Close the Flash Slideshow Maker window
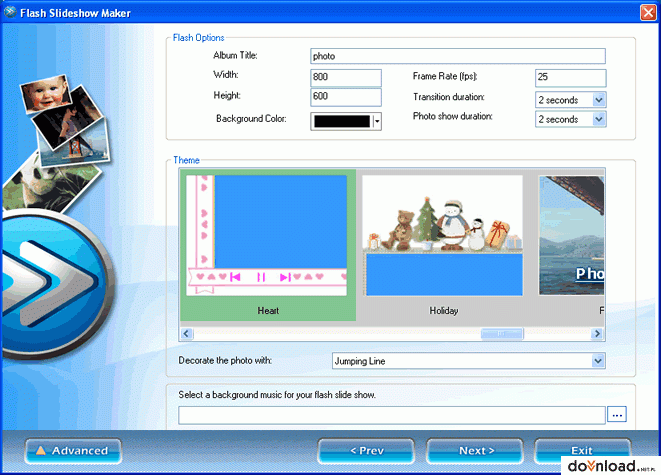Image resolution: width=661 pixels, height=475 pixels. [x=648, y=13]
